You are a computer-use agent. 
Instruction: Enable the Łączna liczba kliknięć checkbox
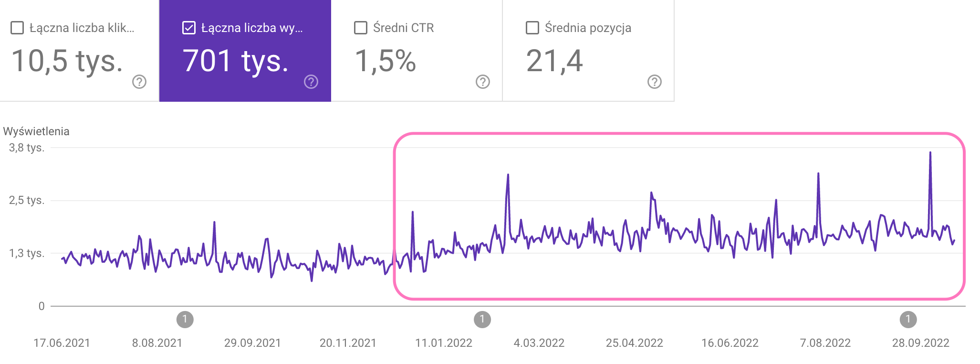coord(18,28)
